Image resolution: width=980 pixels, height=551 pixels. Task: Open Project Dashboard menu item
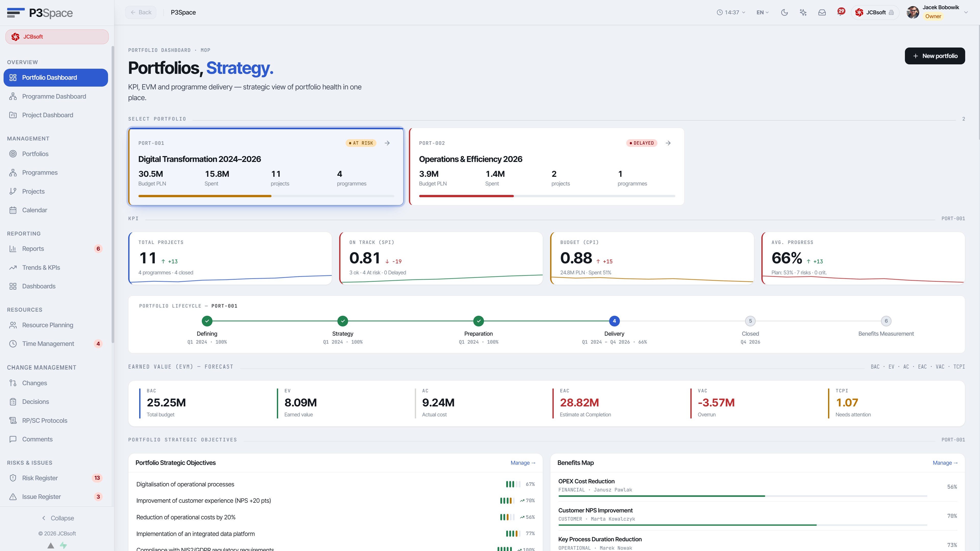click(56, 115)
